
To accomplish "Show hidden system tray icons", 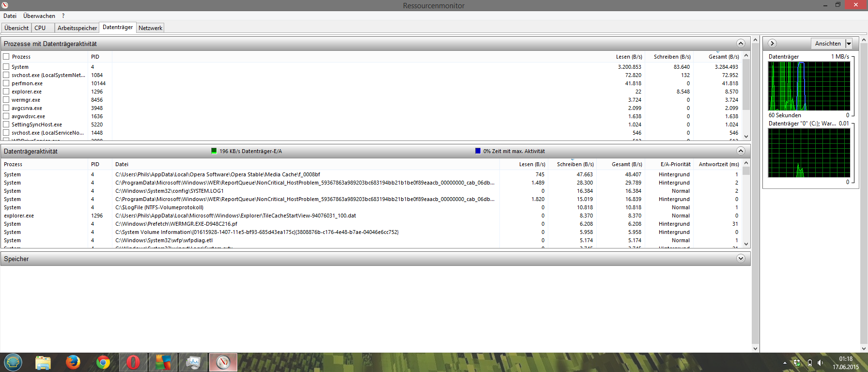I will (x=785, y=363).
